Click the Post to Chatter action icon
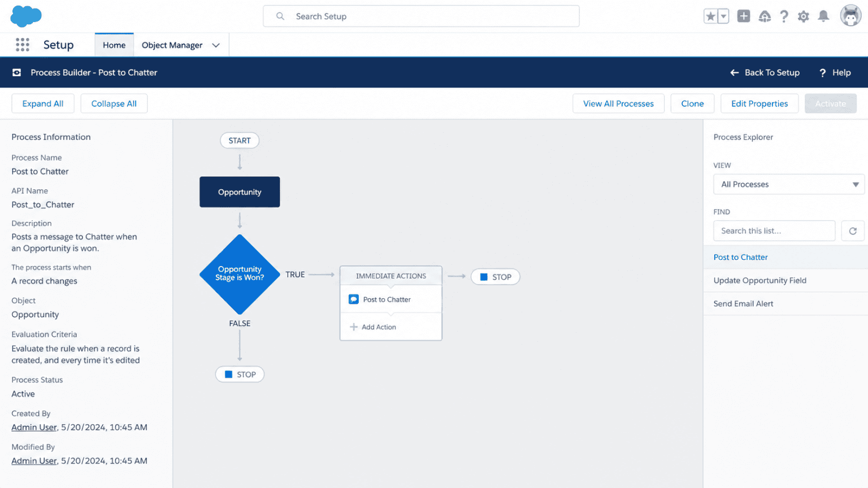Viewport: 868px width, 488px height. 354,299
